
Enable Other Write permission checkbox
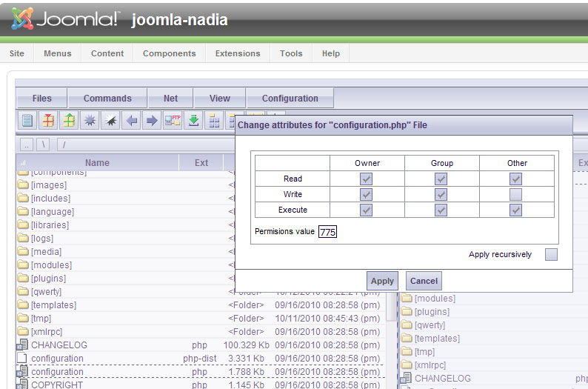click(x=515, y=194)
